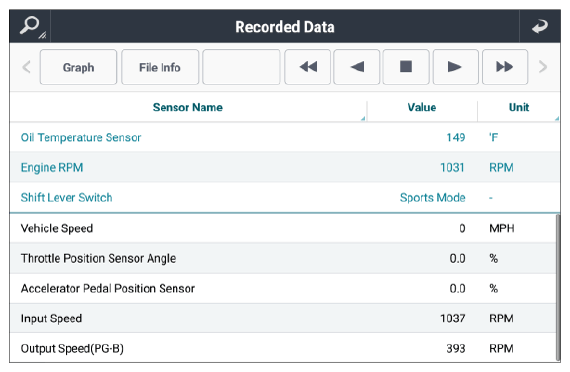This screenshot has height=372, width=570.
Task: Click the fast rewind button
Action: point(308,67)
